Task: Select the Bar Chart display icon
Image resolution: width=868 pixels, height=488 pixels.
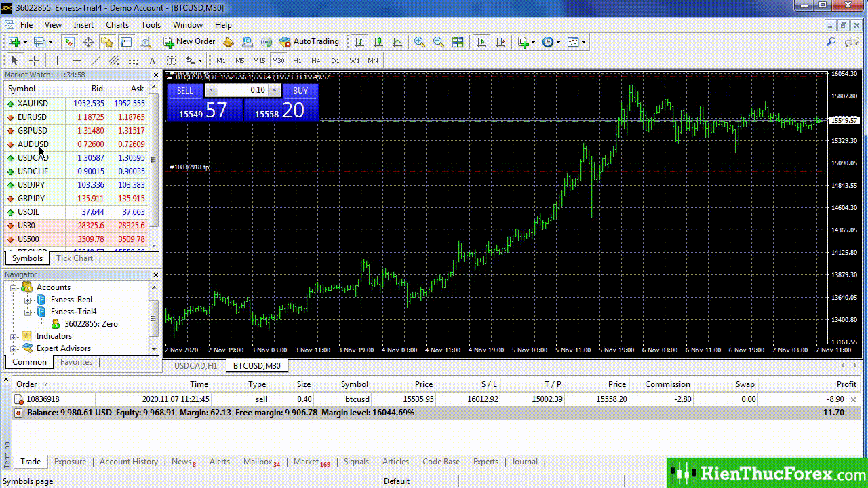Action: pos(359,42)
